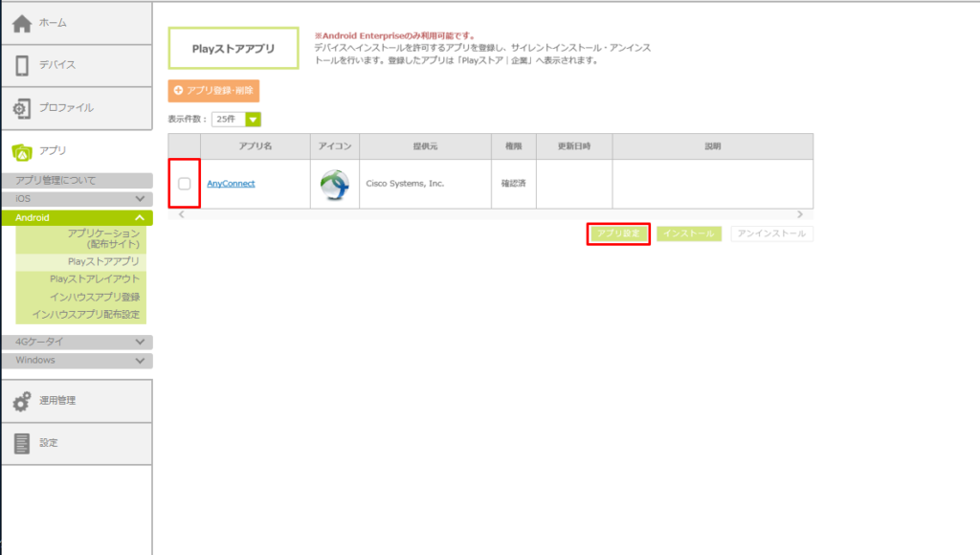The image size is (980, 555).
Task: Expand the Windows menu section
Action: point(140,361)
